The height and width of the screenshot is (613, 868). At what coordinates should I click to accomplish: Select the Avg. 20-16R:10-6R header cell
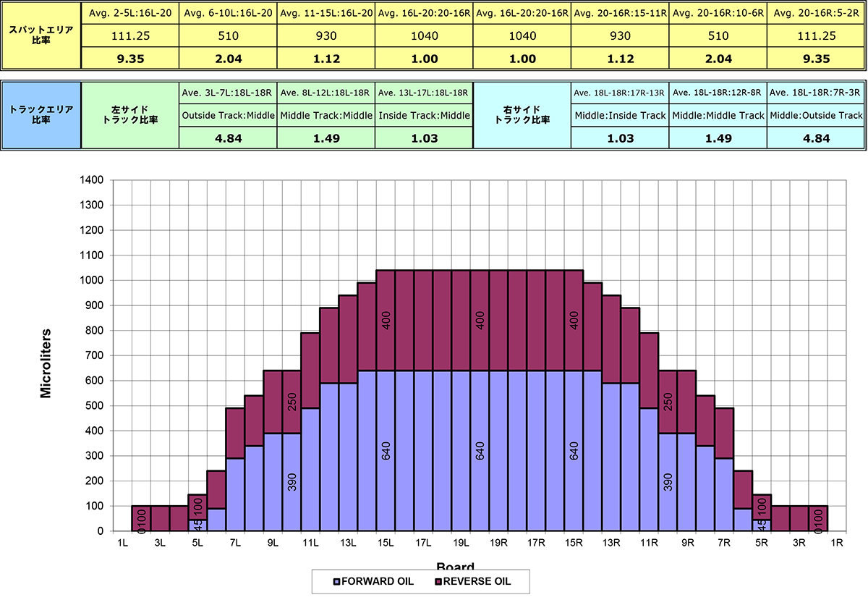coord(718,13)
